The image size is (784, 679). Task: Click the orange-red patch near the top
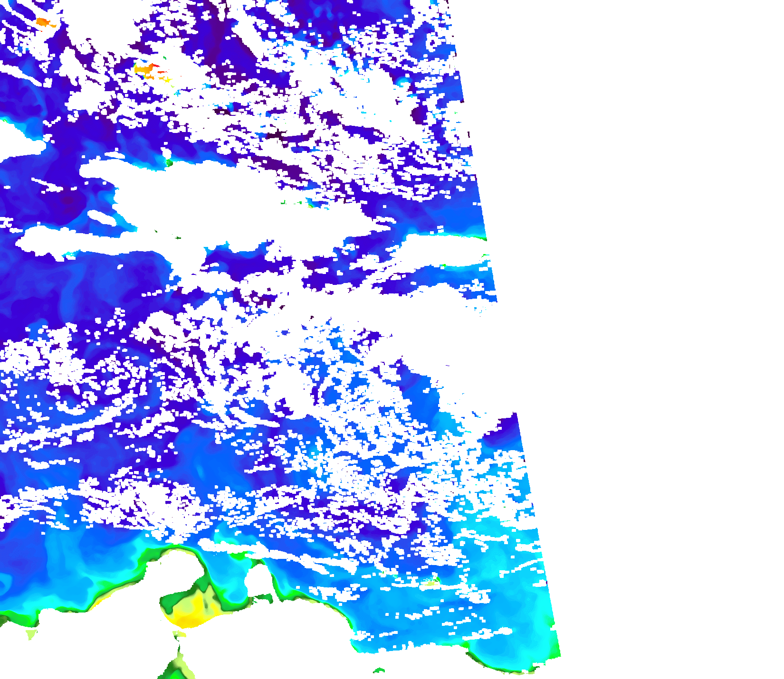pyautogui.click(x=144, y=69)
